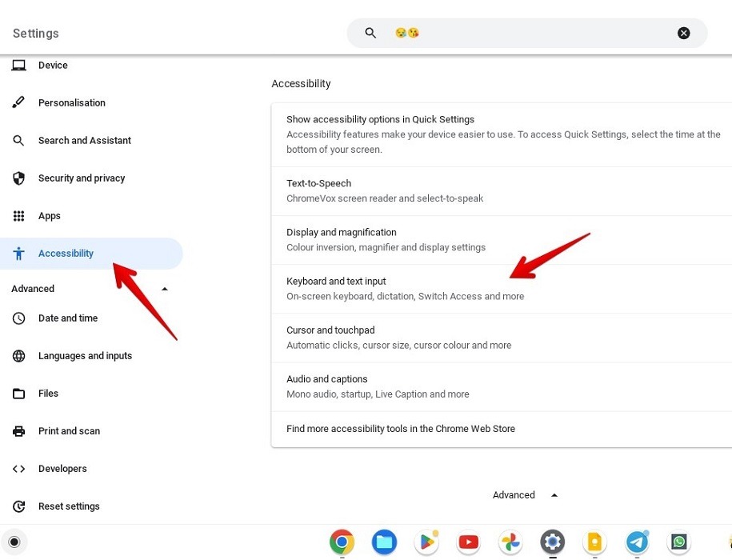Open Languages and inputs globe icon

coord(18,355)
